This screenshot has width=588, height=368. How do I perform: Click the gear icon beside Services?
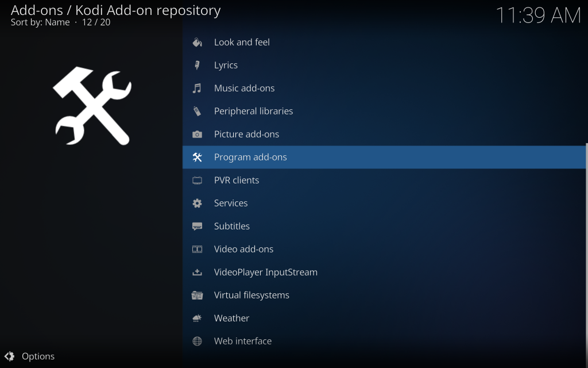[x=197, y=203]
